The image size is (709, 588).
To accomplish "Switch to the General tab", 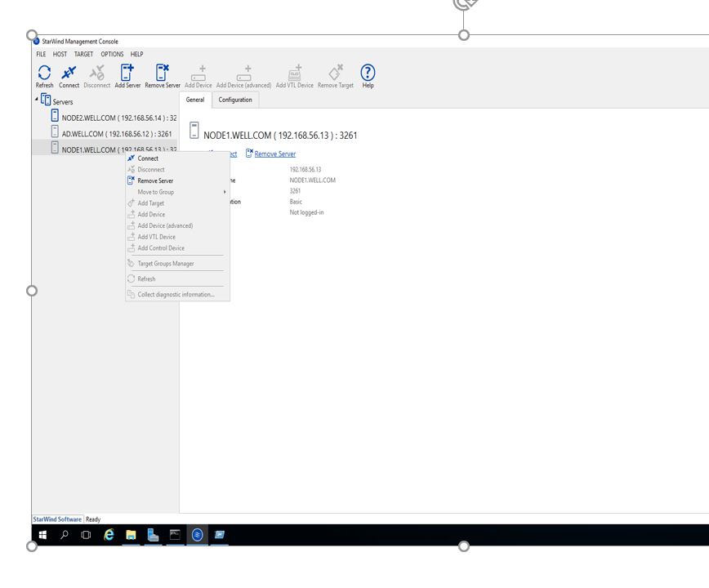I will [x=195, y=100].
